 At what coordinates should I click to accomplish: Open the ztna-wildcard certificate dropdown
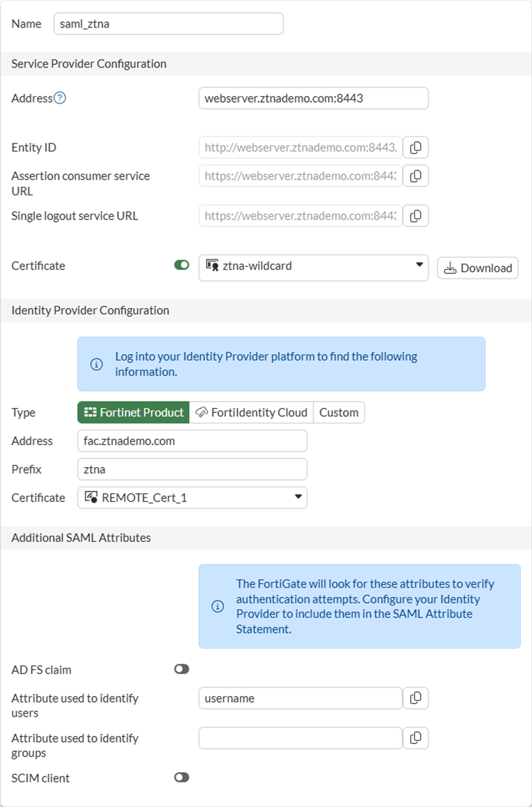(313, 266)
